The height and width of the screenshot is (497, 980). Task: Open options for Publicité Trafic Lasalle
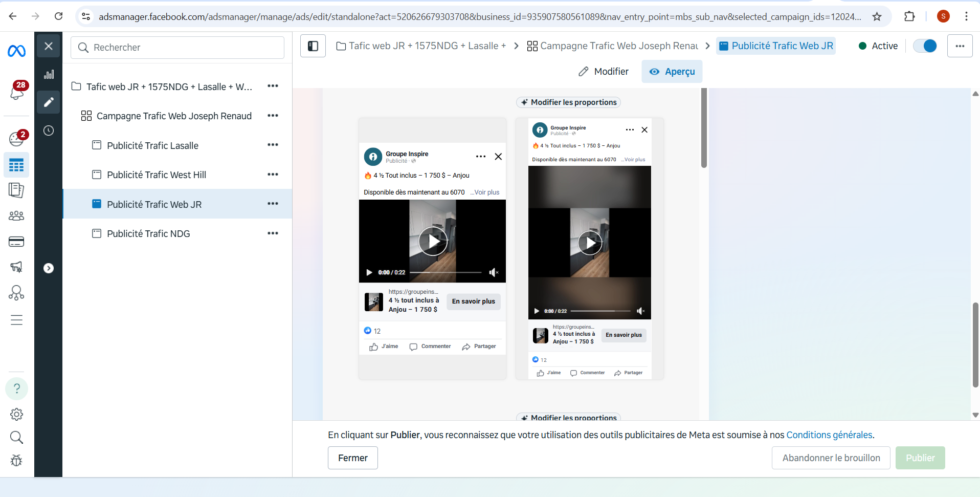[273, 145]
